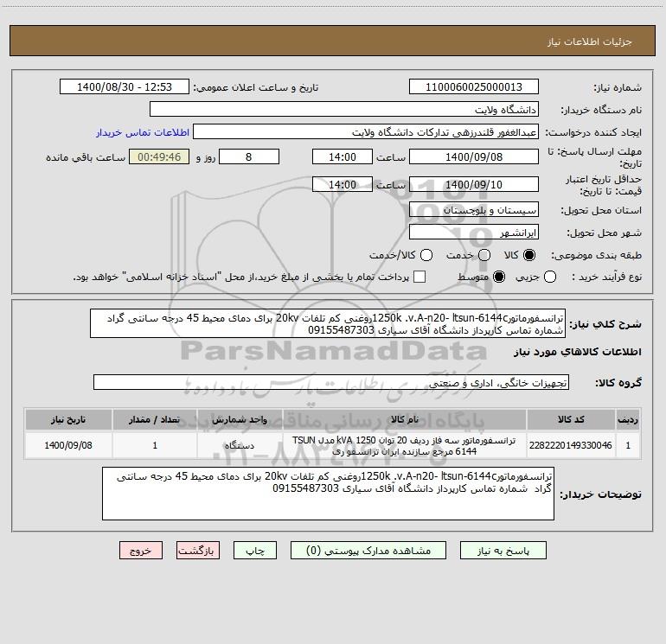Click the unit cell دستگاه

pyautogui.click(x=240, y=445)
